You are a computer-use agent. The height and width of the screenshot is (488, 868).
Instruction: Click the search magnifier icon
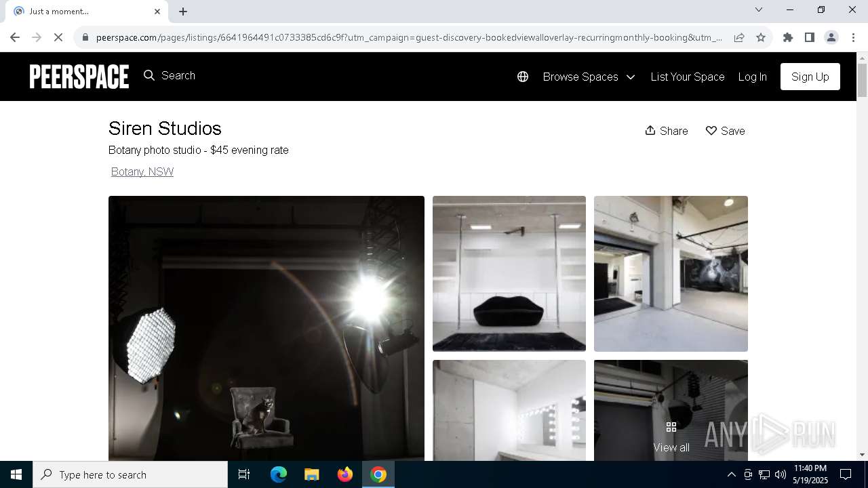(x=149, y=75)
